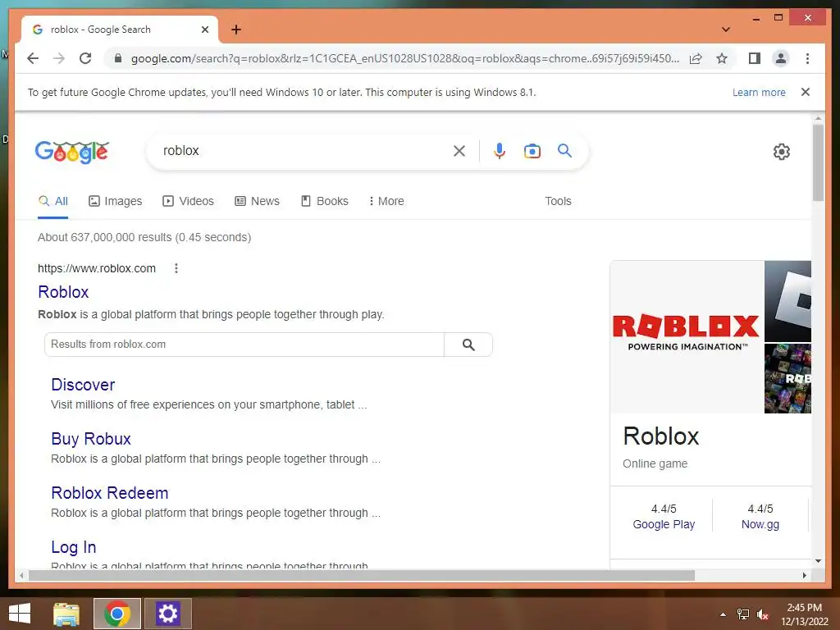
Task: Open the Log In sitelink
Action: tap(73, 547)
